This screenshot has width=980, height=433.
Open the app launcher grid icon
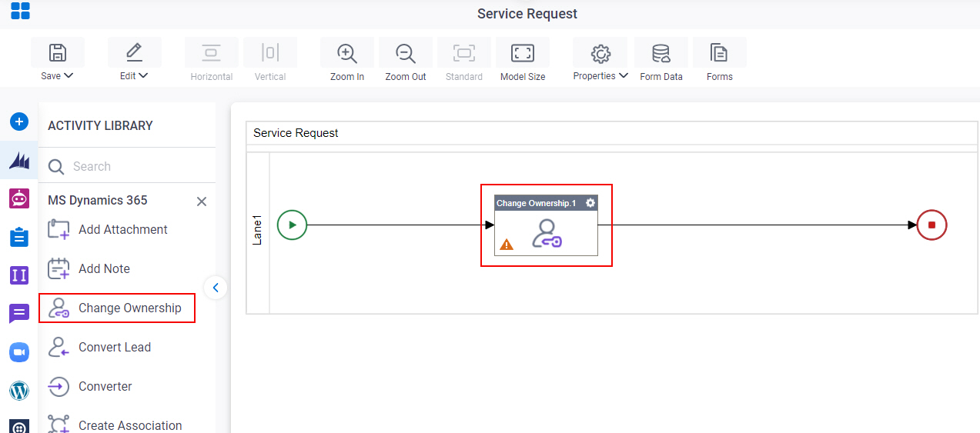point(20,11)
